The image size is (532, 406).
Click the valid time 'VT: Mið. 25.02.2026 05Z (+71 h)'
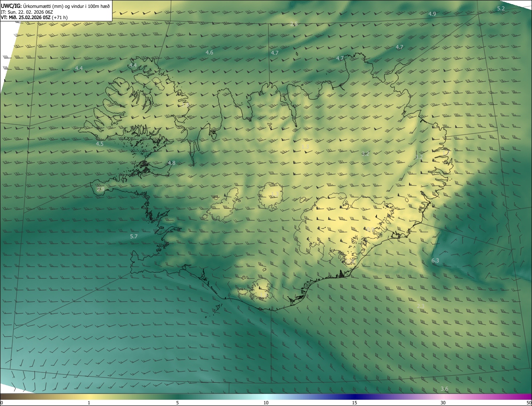(34, 17)
